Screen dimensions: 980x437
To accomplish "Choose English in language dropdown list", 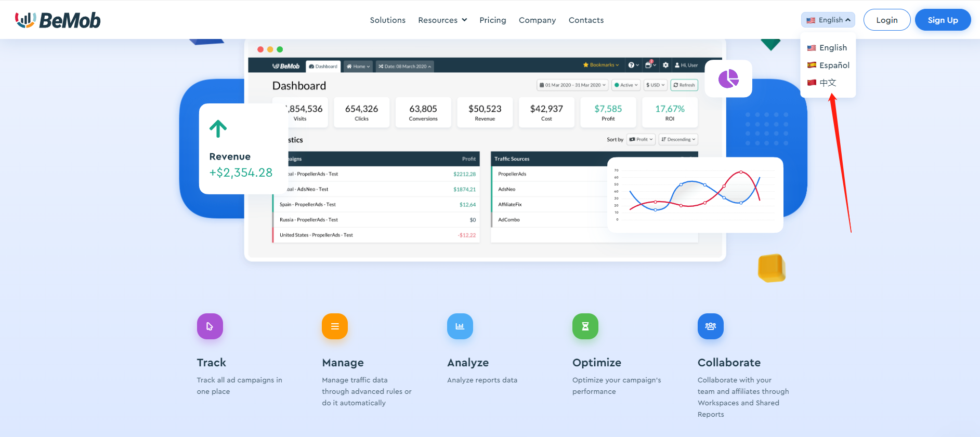I will 827,48.
